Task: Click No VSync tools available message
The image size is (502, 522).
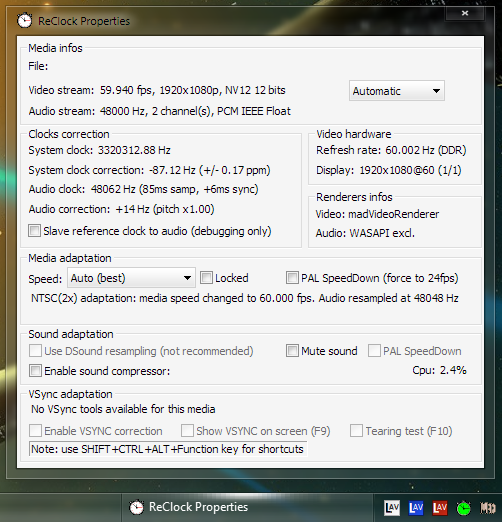Action: tap(123, 409)
